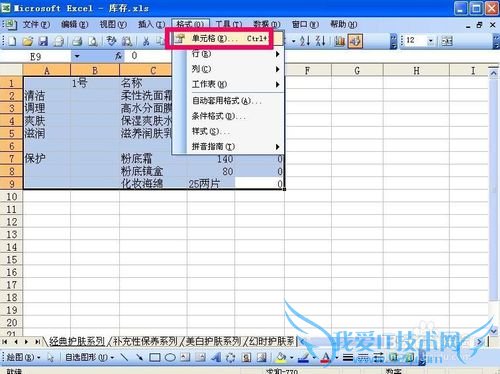Click the last sheet navigation arrow
Image resolution: width=500 pixels, height=374 pixels.
(x=37, y=342)
